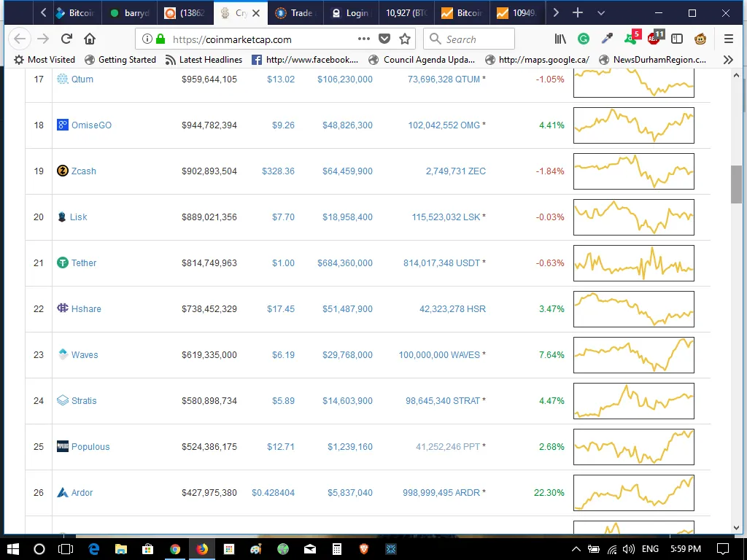
Task: Go to the Firefox home page icon
Action: 90,39
